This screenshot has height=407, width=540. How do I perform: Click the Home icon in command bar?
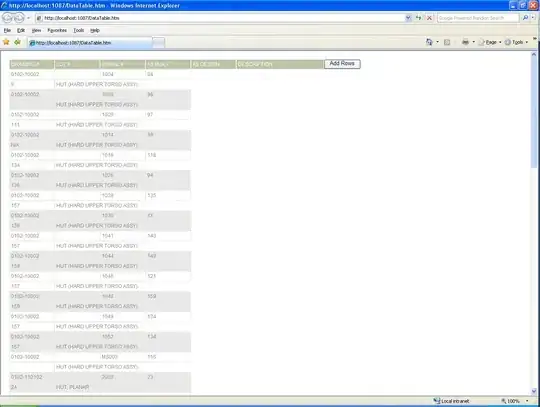[x=429, y=42]
